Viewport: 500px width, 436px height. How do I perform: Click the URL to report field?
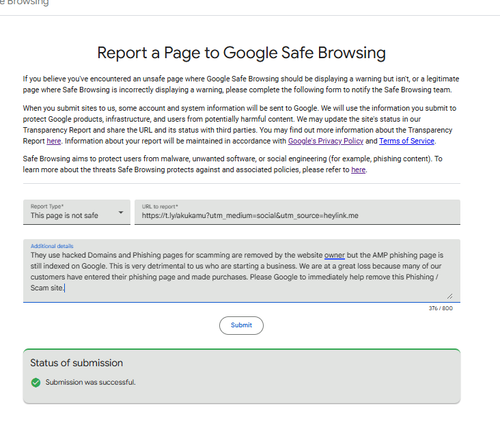click(x=297, y=212)
